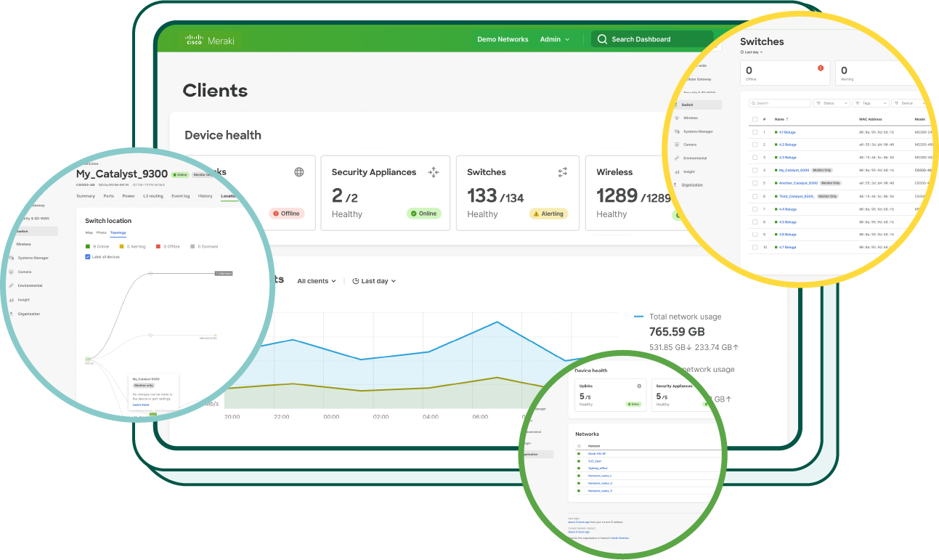939x560 pixels.
Task: Select the Topology sub-tab under Switch location
Action: click(118, 232)
